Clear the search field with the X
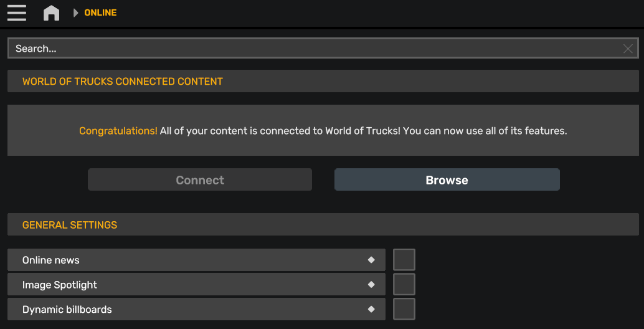This screenshot has height=329, width=644. (628, 49)
